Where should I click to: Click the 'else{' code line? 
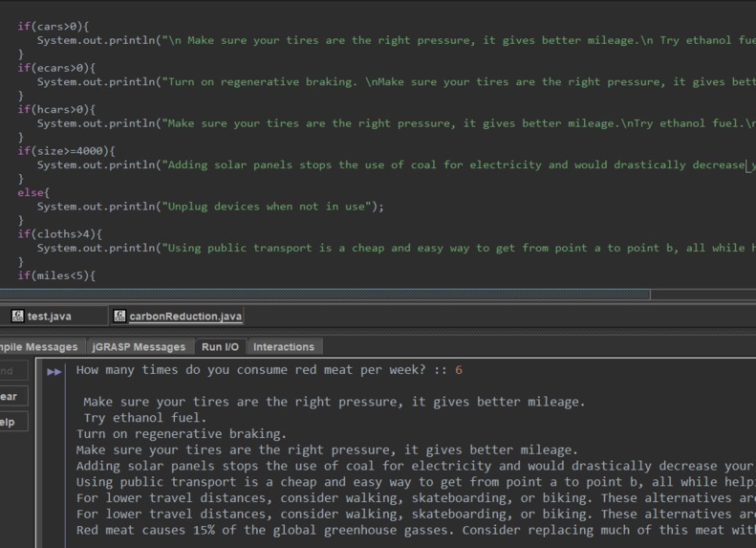click(33, 192)
